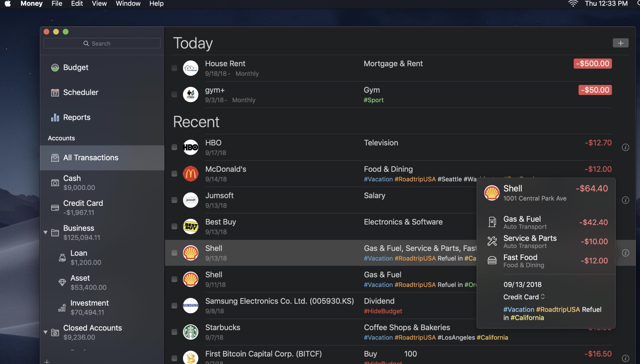Click the #California tag in popup
This screenshot has height=364, width=640.
(x=527, y=318)
